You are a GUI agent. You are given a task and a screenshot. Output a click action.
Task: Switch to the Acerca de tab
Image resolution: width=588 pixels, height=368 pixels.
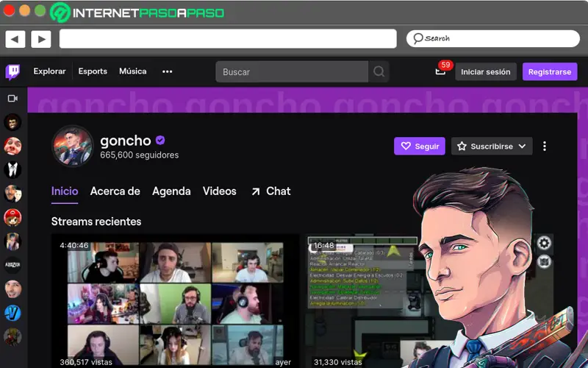pyautogui.click(x=115, y=191)
